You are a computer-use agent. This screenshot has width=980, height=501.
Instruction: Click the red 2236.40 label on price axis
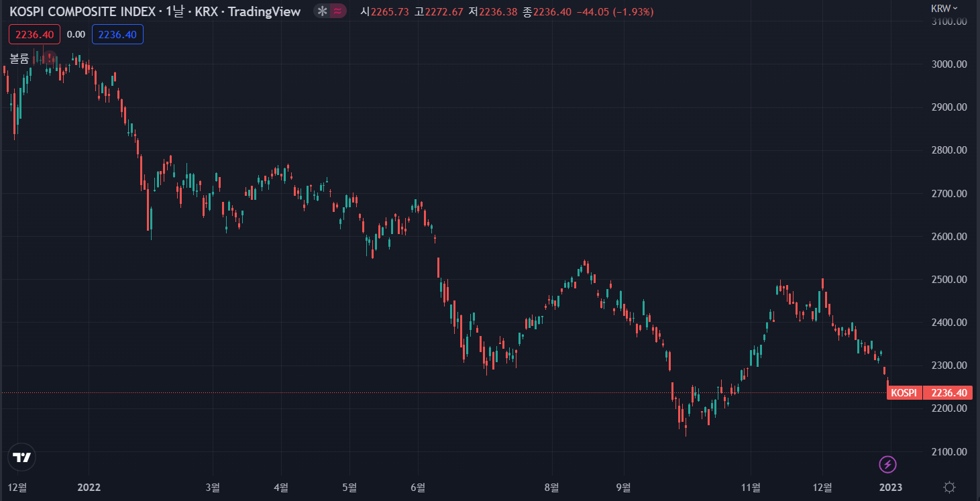(948, 393)
